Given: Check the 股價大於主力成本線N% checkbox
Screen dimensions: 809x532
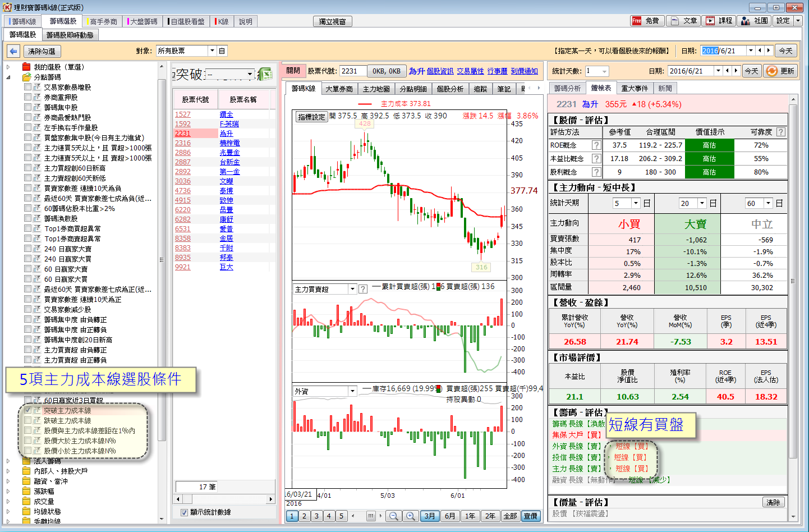Looking at the screenshot, I should (x=27, y=441).
